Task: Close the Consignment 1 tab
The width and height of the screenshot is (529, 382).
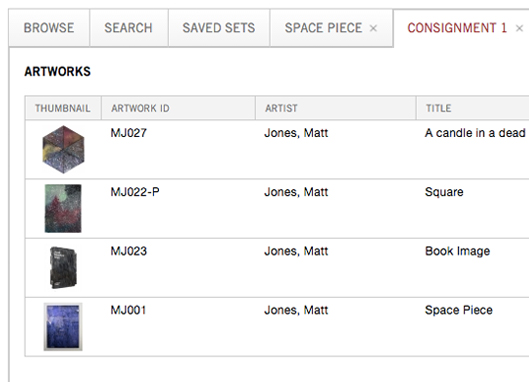Action: click(x=519, y=28)
